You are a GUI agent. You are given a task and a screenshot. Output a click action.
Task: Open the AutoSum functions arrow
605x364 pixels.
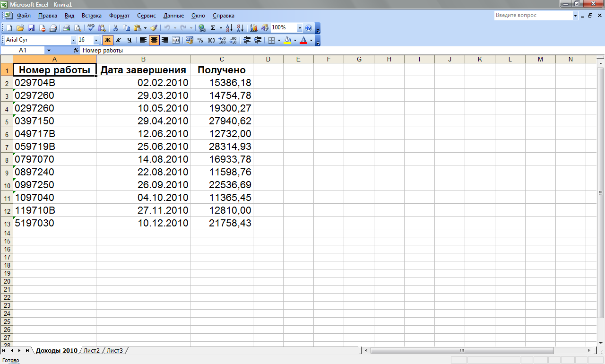coord(221,28)
